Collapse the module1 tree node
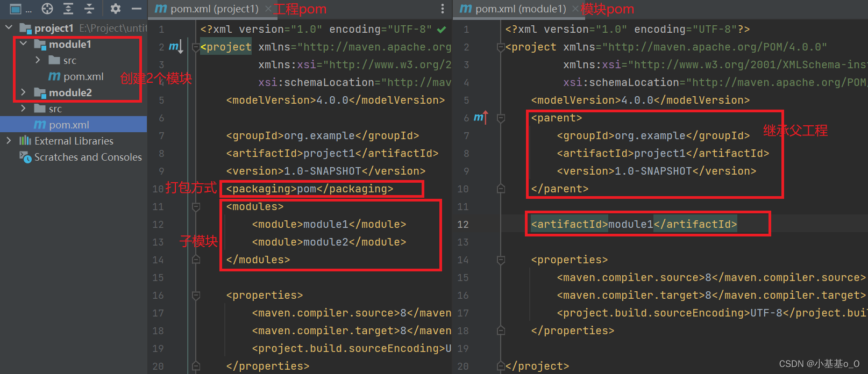 pyautogui.click(x=23, y=44)
